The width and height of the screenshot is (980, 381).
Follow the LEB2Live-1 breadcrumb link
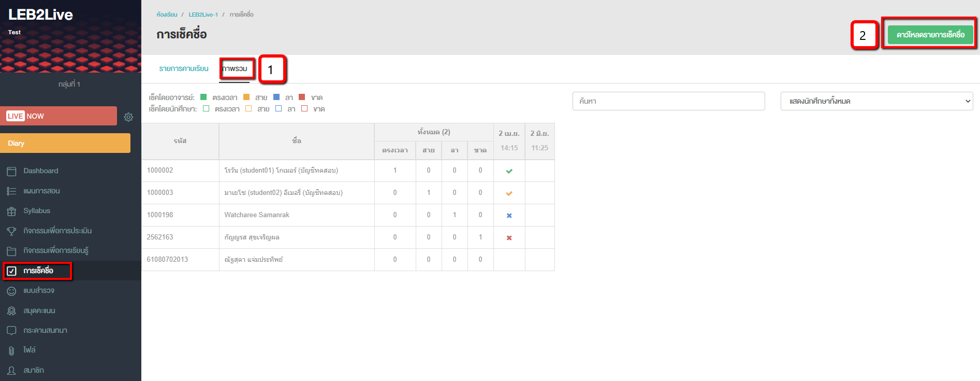coord(203,15)
